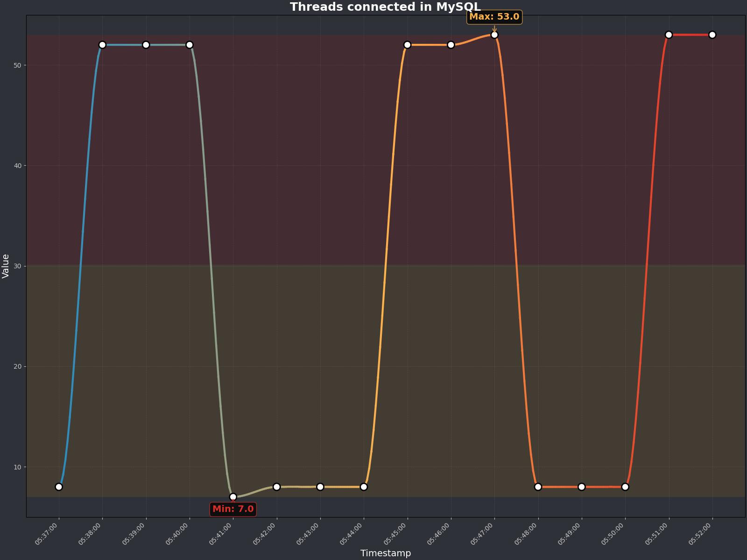
Task: Click the data point at 05:51:00
Action: pos(669,35)
